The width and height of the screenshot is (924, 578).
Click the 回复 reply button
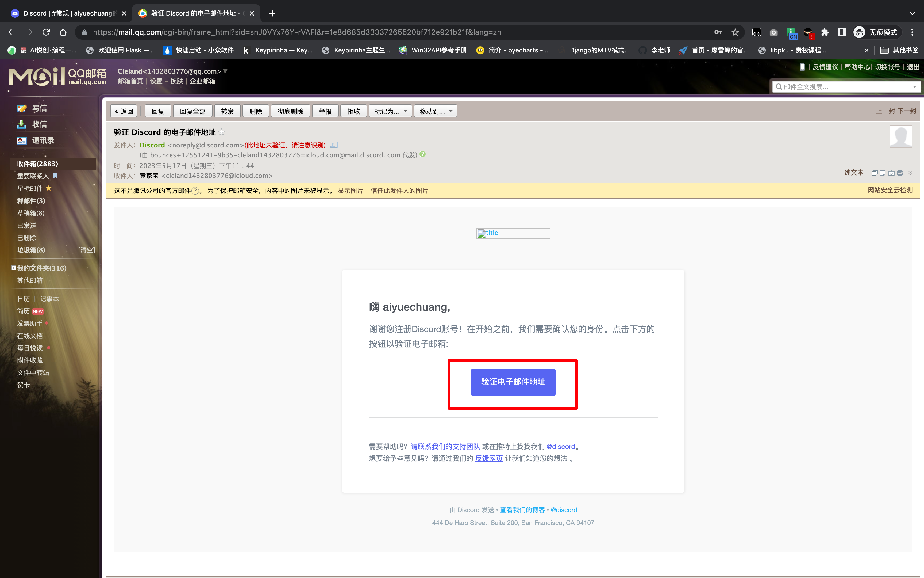pos(158,111)
